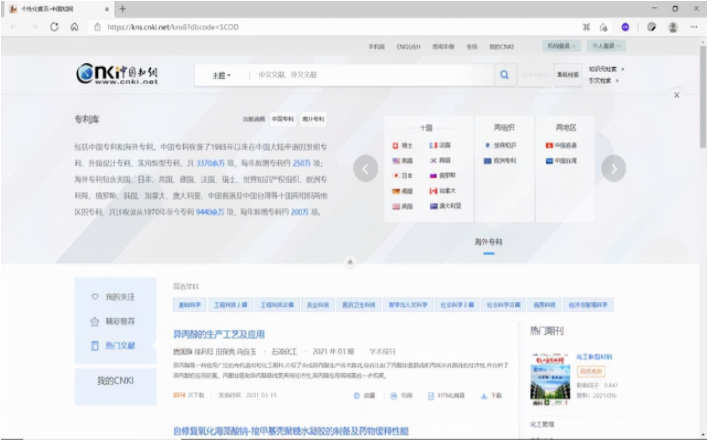Click the browser refresh icon
This screenshot has height=442, width=712.
click(54, 27)
